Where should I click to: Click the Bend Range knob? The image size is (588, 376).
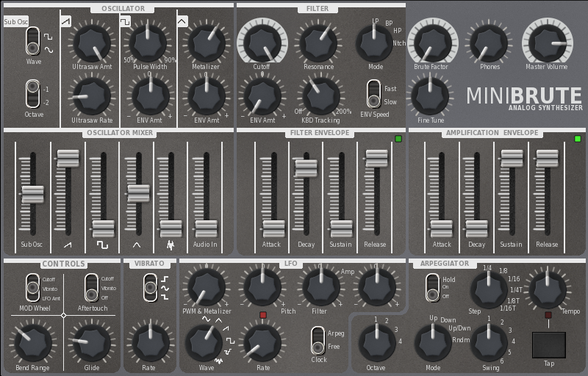pyautogui.click(x=33, y=343)
